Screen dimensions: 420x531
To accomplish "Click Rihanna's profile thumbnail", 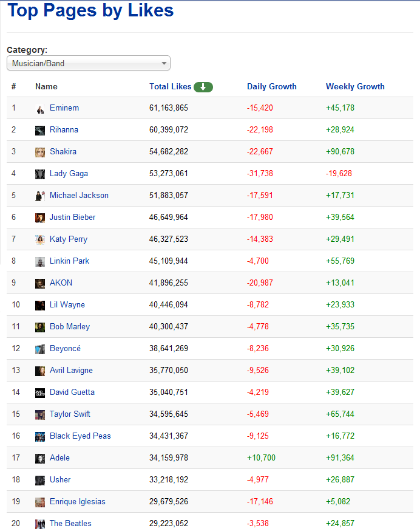I will pyautogui.click(x=40, y=131).
